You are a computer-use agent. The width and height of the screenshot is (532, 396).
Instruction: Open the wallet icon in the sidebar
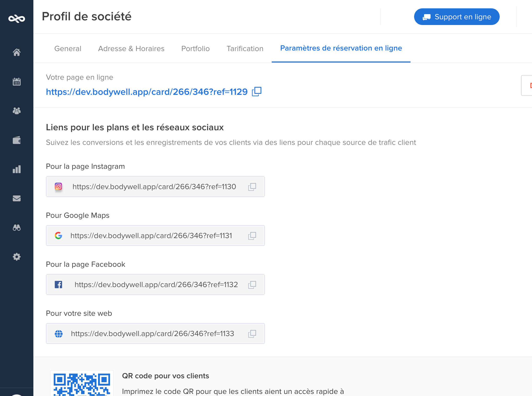click(x=17, y=140)
